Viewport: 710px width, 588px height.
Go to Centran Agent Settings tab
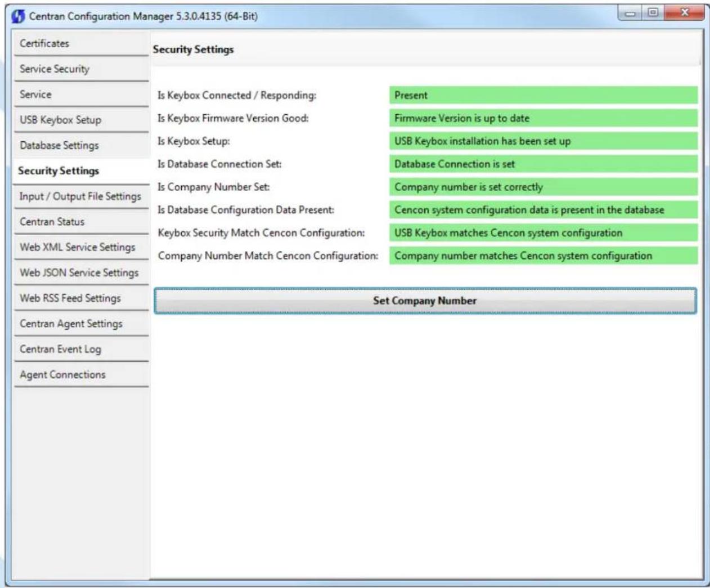pos(81,324)
